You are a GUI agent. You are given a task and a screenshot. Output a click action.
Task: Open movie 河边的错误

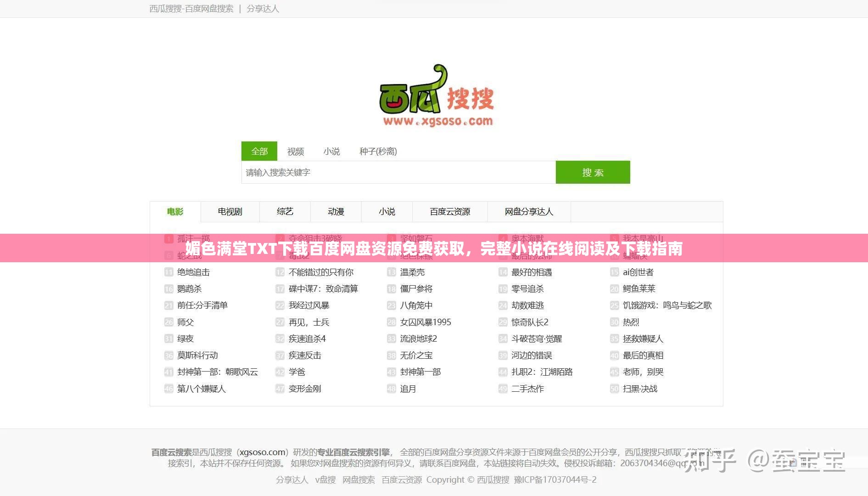[x=532, y=355]
